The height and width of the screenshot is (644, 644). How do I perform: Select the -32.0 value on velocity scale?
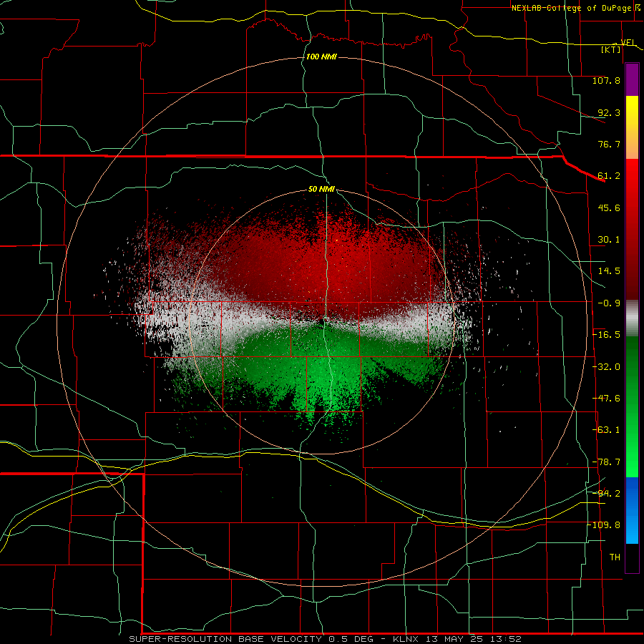[x=606, y=367]
